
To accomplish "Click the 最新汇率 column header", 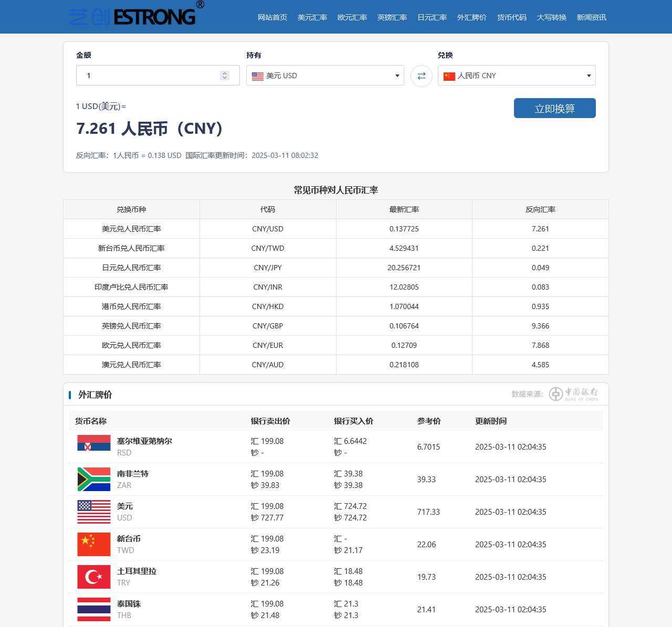I will click(404, 209).
